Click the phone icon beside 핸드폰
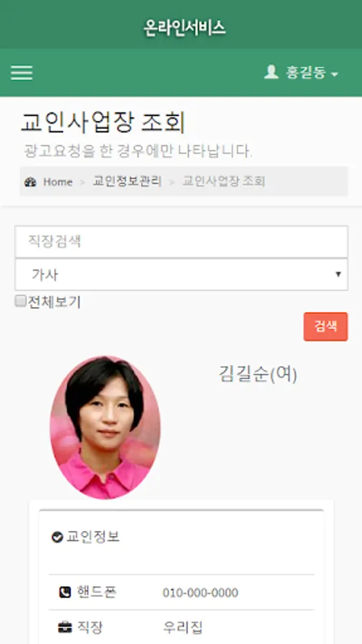This screenshot has height=644, width=362. (x=65, y=592)
